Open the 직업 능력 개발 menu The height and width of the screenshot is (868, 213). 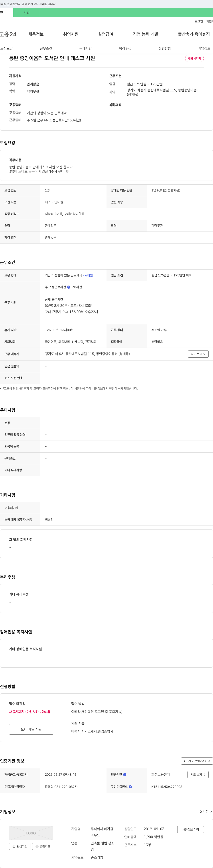coord(146,34)
